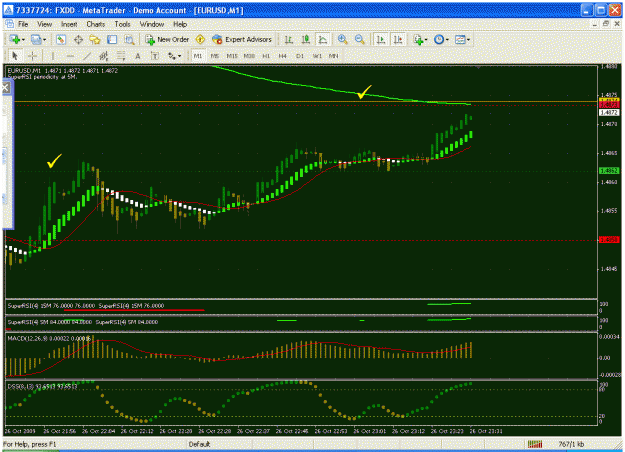Restore the inner chart window
Image resolution: width=625 pixels, height=452 pixels.
[605, 24]
